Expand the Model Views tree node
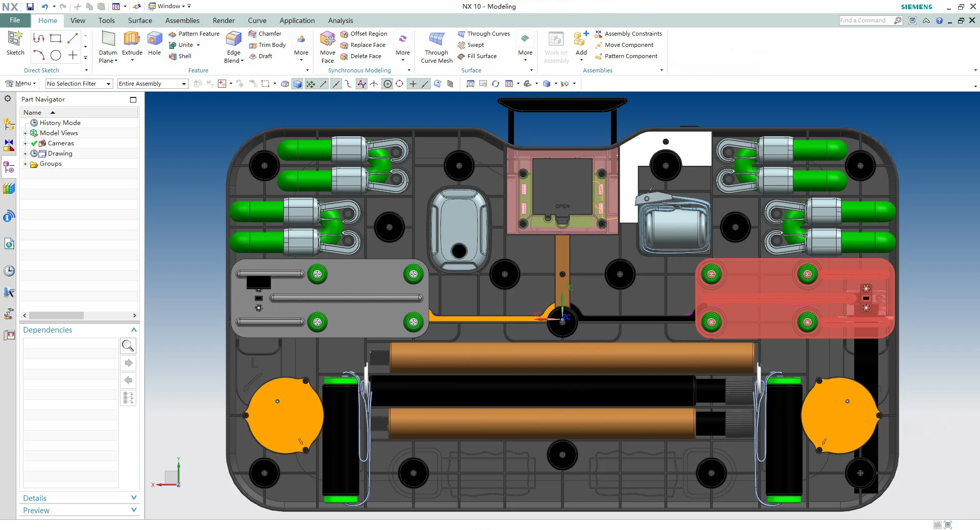The height and width of the screenshot is (530, 980). [x=25, y=133]
